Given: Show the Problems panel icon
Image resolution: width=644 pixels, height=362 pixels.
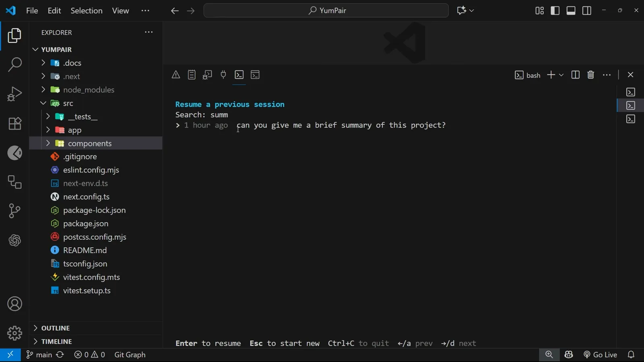Looking at the screenshot, I should [176, 75].
